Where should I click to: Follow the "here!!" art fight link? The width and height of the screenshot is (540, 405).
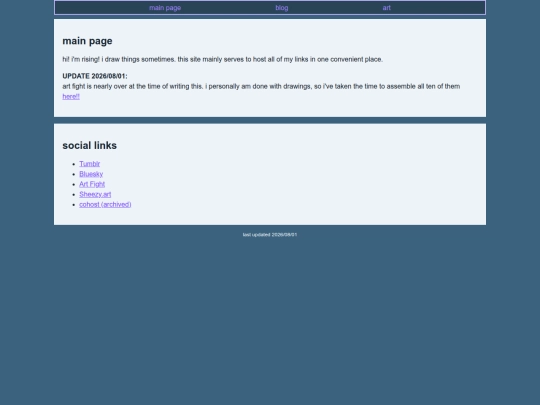click(71, 96)
